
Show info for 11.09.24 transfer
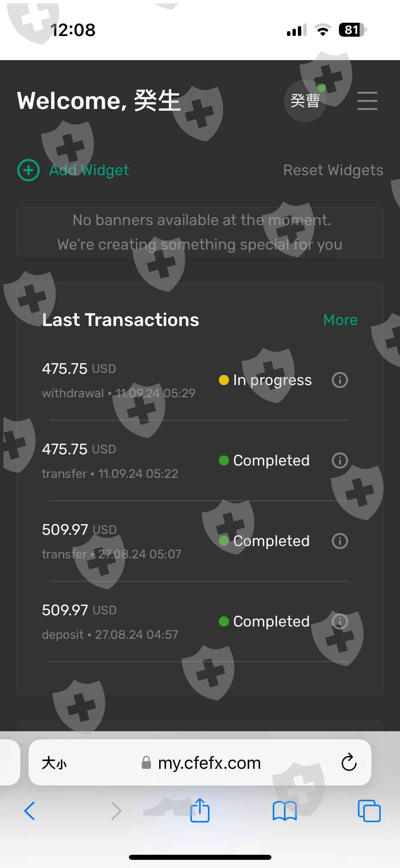click(x=340, y=460)
